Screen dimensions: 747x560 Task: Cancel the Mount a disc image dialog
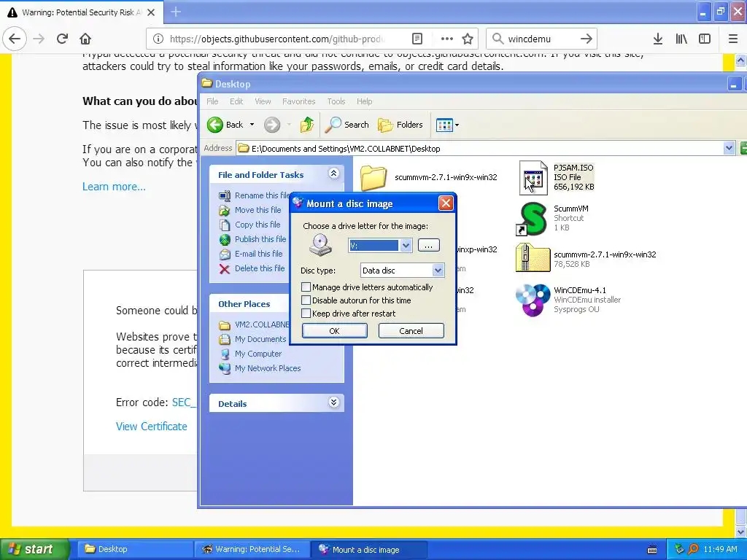point(411,331)
